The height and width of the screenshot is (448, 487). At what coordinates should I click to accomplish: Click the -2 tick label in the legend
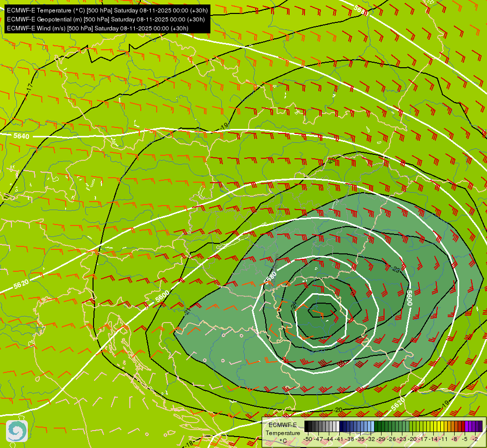(x=475, y=439)
